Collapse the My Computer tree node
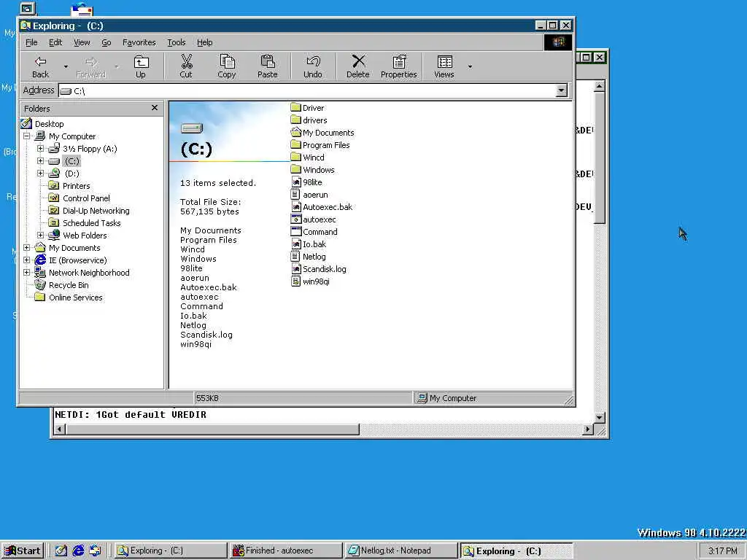 point(27,136)
